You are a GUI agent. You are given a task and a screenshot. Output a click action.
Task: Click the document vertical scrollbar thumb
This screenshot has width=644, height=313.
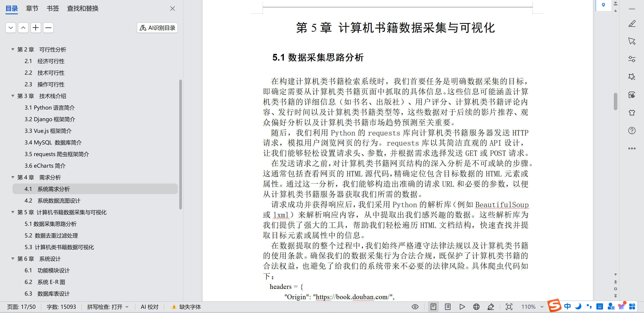[x=616, y=102]
